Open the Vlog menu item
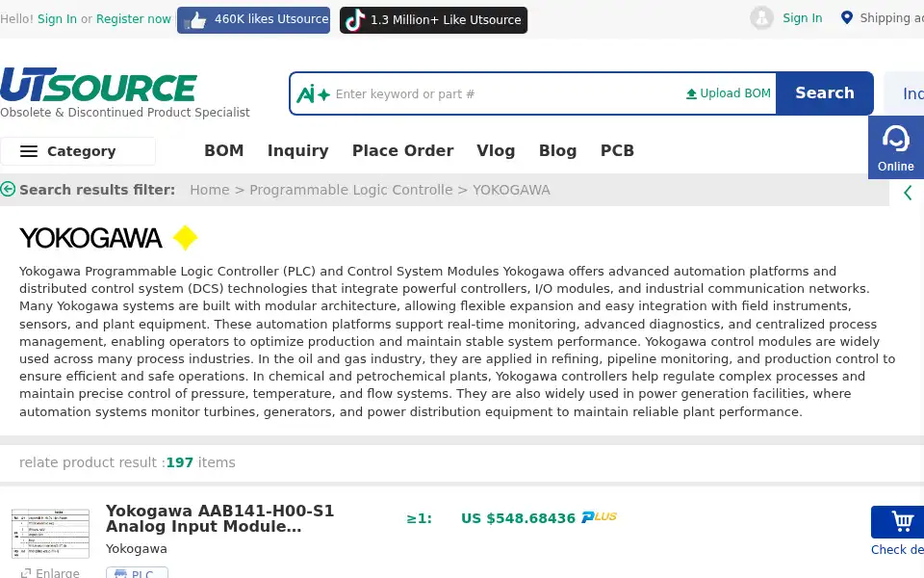Screen dimensions: 924x578 coord(496,151)
